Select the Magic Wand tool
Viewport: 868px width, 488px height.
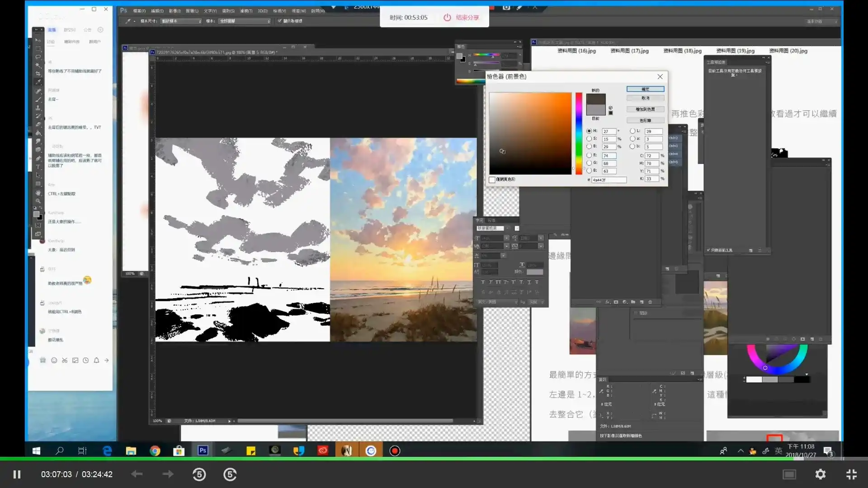(x=38, y=65)
